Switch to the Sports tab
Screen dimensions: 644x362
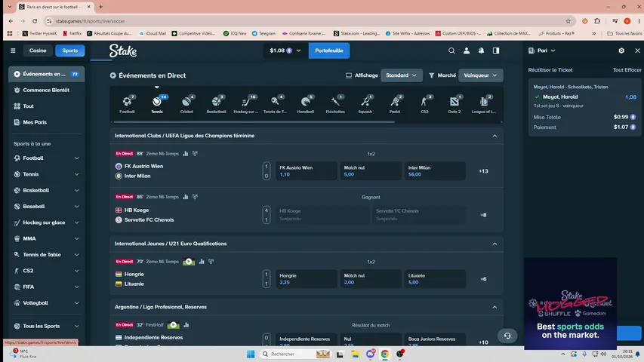(x=69, y=51)
